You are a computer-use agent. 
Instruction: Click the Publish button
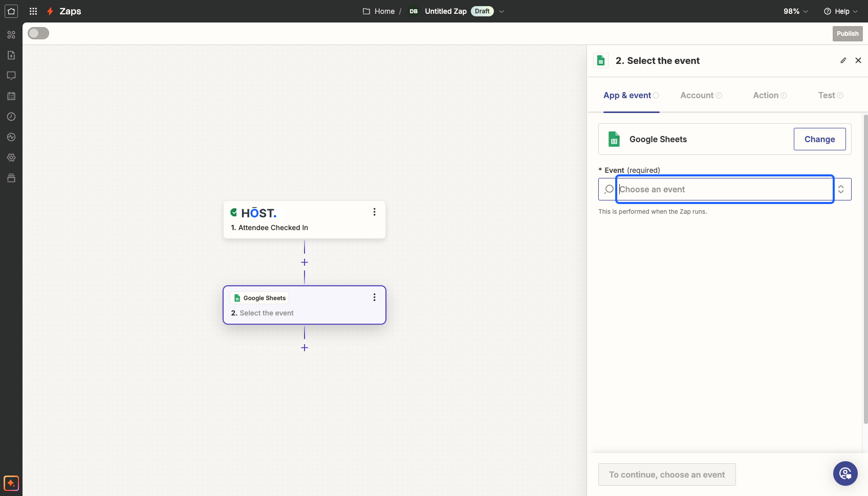[848, 34]
